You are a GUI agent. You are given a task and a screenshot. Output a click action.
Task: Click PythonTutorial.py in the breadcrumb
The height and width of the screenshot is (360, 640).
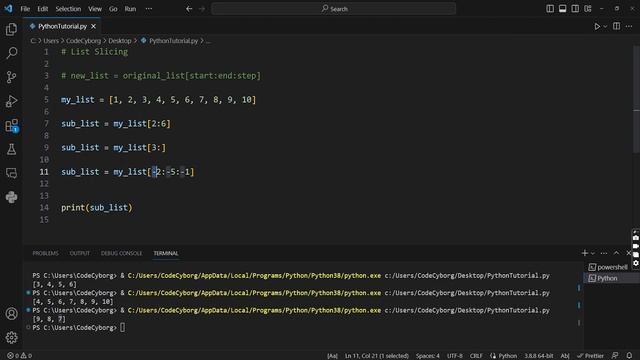click(173, 41)
